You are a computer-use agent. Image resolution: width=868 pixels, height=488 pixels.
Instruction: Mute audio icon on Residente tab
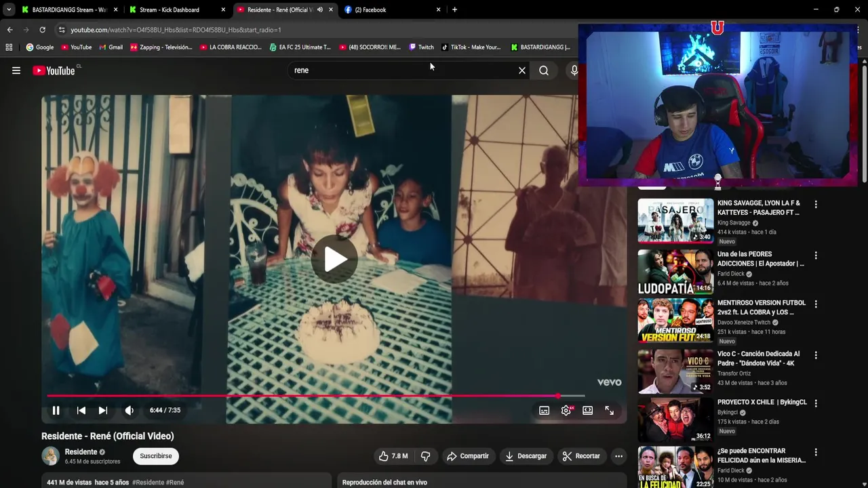[x=320, y=9]
